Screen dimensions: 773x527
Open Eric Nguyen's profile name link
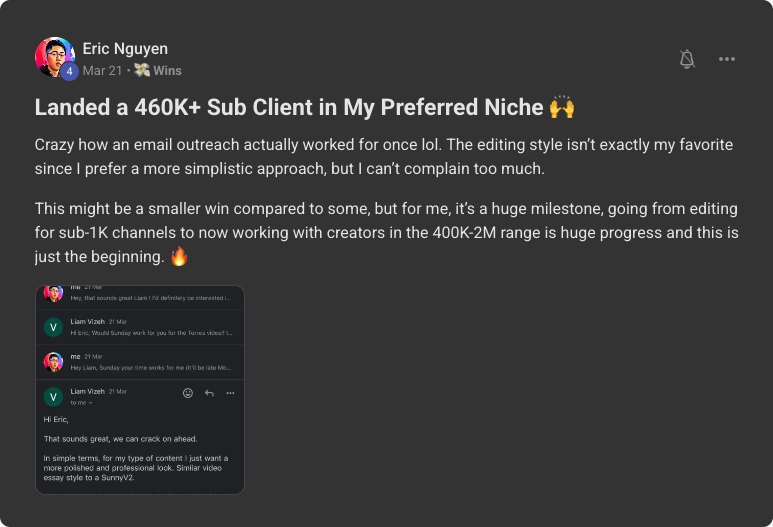click(126, 48)
